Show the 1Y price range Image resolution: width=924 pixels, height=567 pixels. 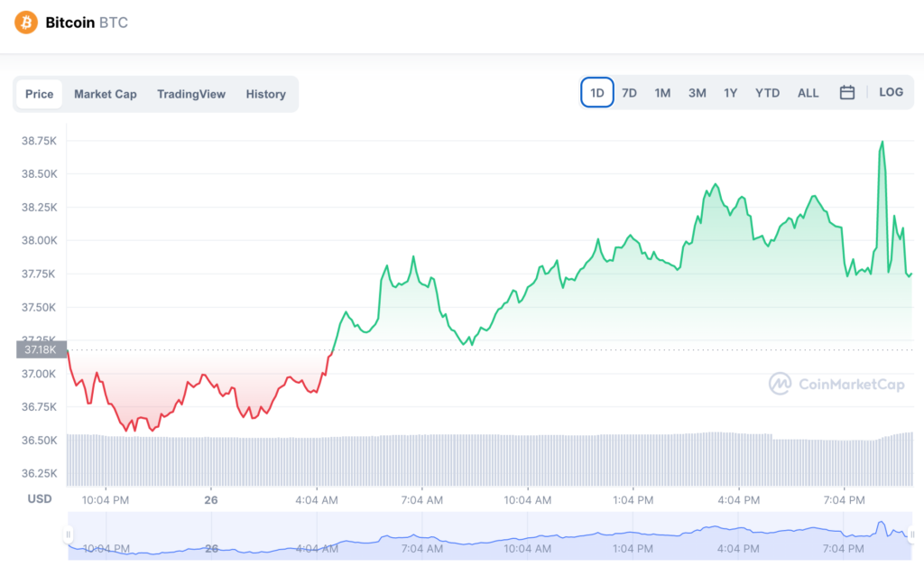pos(731,92)
